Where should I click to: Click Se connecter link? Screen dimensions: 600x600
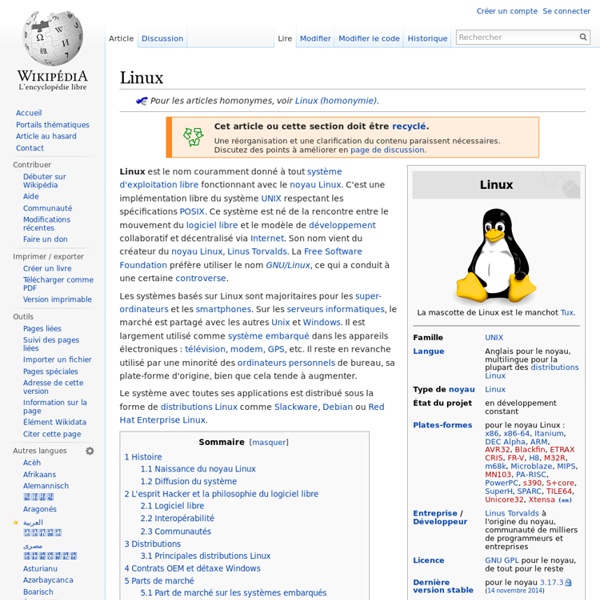pyautogui.click(x=566, y=11)
